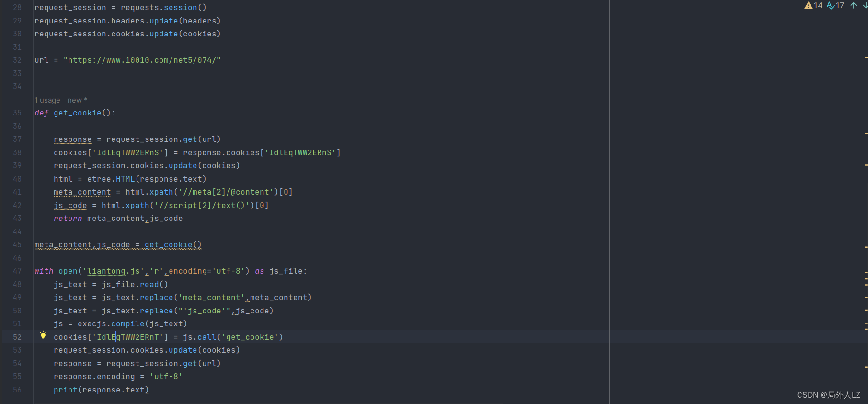Click the "'js_code'" string on line 50

204,311
